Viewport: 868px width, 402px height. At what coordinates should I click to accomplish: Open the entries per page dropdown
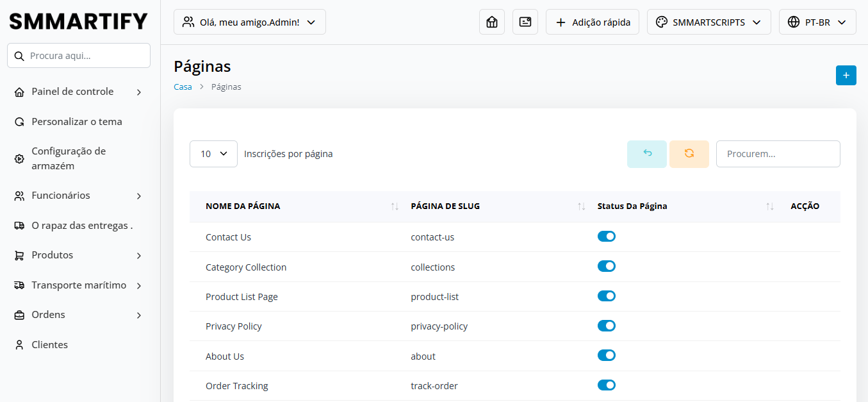click(213, 154)
